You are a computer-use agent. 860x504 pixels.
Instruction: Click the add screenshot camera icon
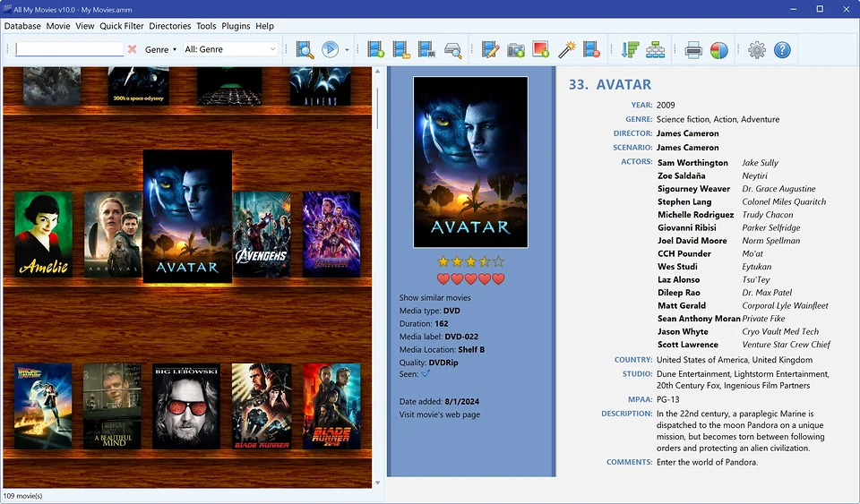[x=516, y=50]
